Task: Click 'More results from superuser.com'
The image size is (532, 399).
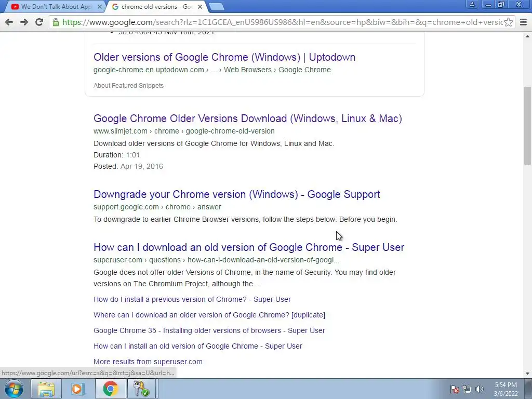Action: (148, 362)
